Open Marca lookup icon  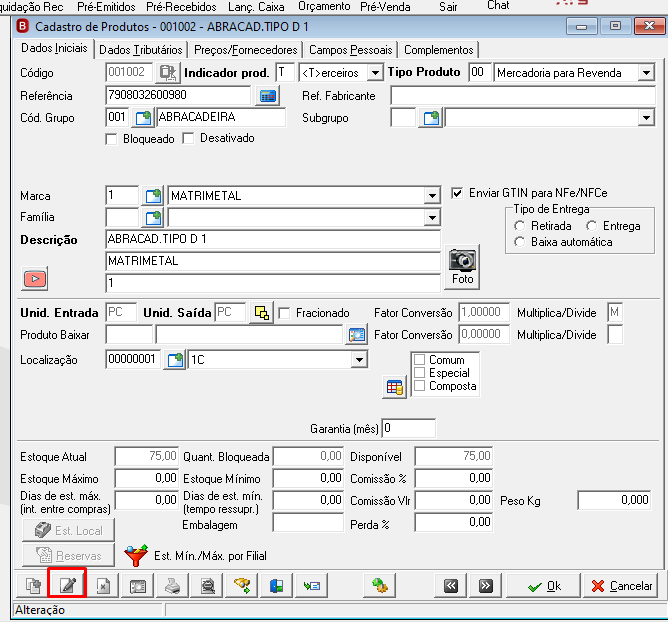click(153, 196)
